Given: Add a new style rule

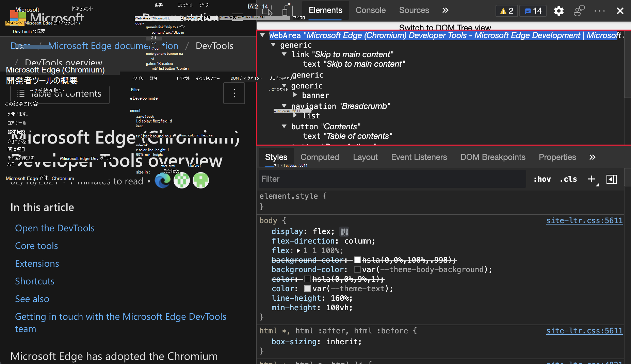Looking at the screenshot, I should pos(592,179).
